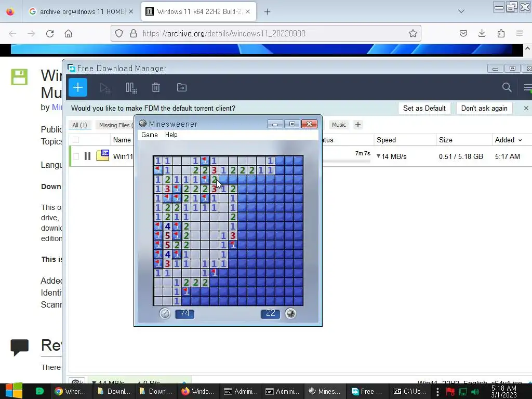The width and height of the screenshot is (532, 399).
Task: Go back in Firefox history
Action: [x=12, y=34]
